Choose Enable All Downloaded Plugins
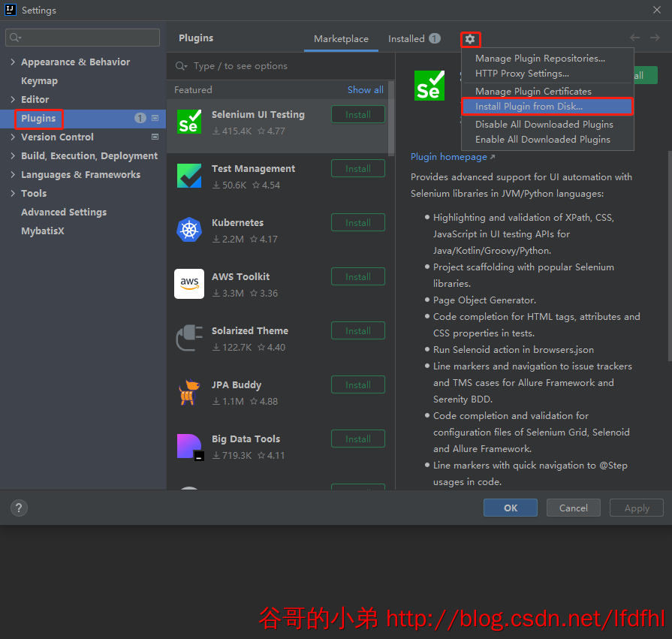 coord(547,139)
